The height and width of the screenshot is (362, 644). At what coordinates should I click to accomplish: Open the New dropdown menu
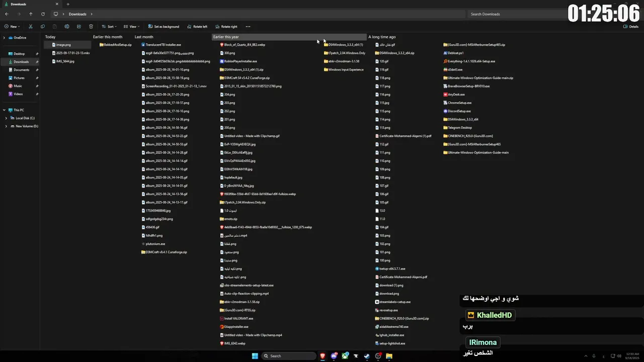pyautogui.click(x=12, y=27)
